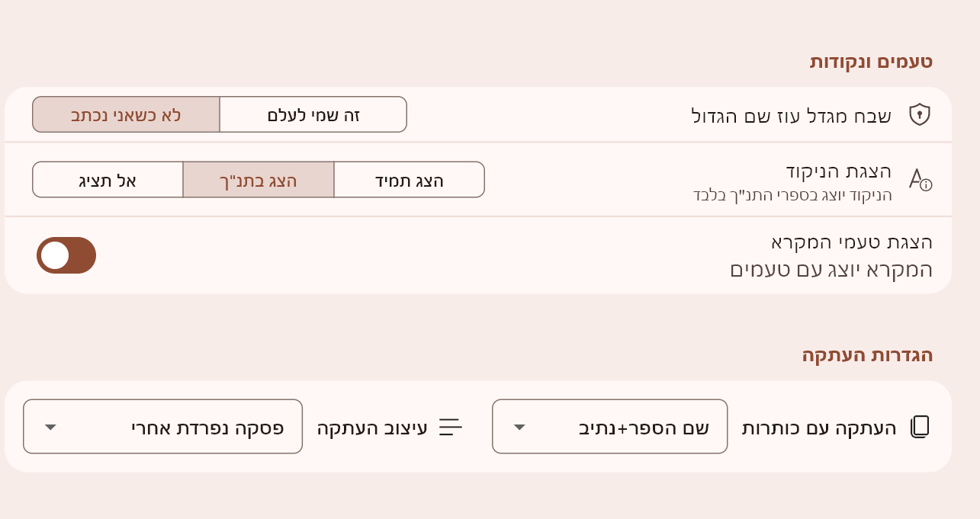Click the טעמים ונקודות section heading
This screenshot has height=519, width=980.
[871, 61]
